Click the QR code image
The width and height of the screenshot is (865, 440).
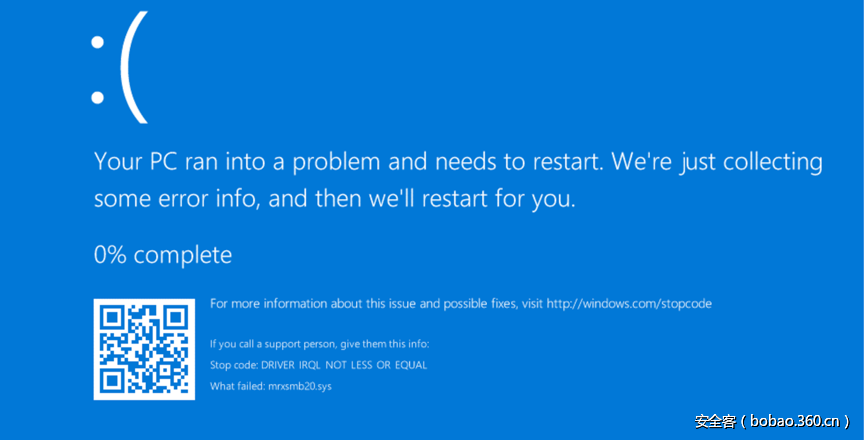[x=144, y=349]
